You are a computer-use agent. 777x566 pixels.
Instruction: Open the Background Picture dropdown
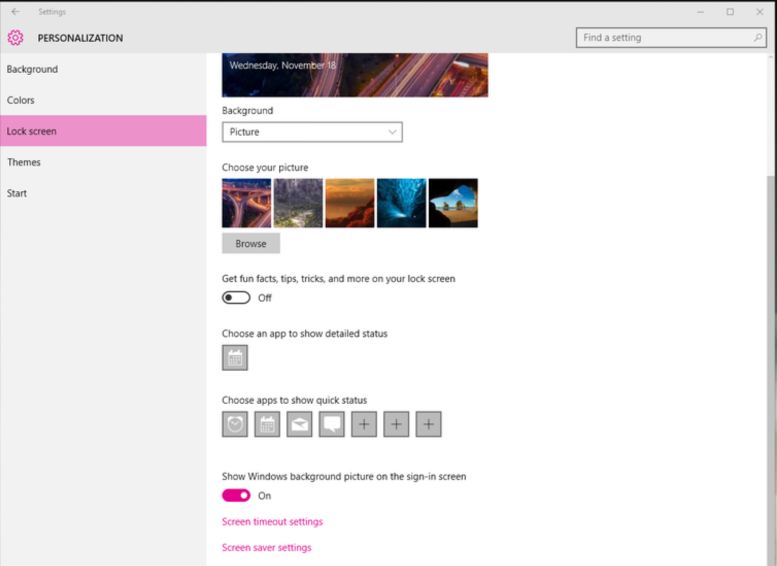[312, 132]
